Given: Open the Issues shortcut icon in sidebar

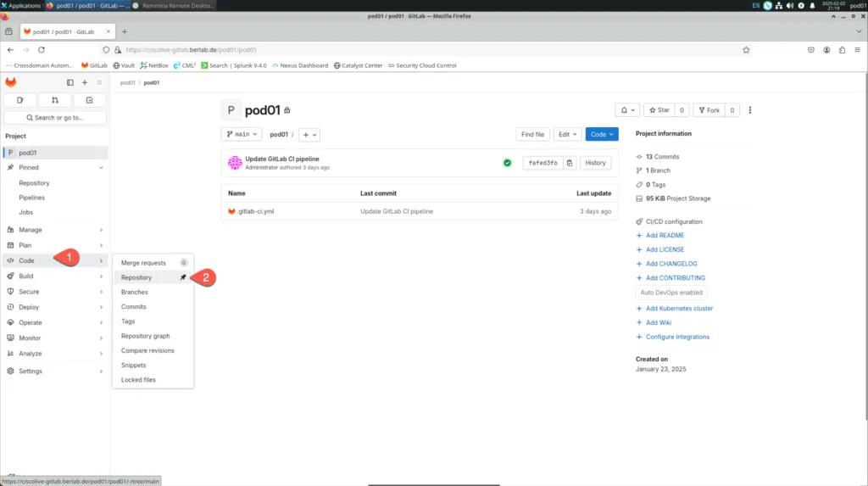Looking at the screenshot, I should coord(20,100).
